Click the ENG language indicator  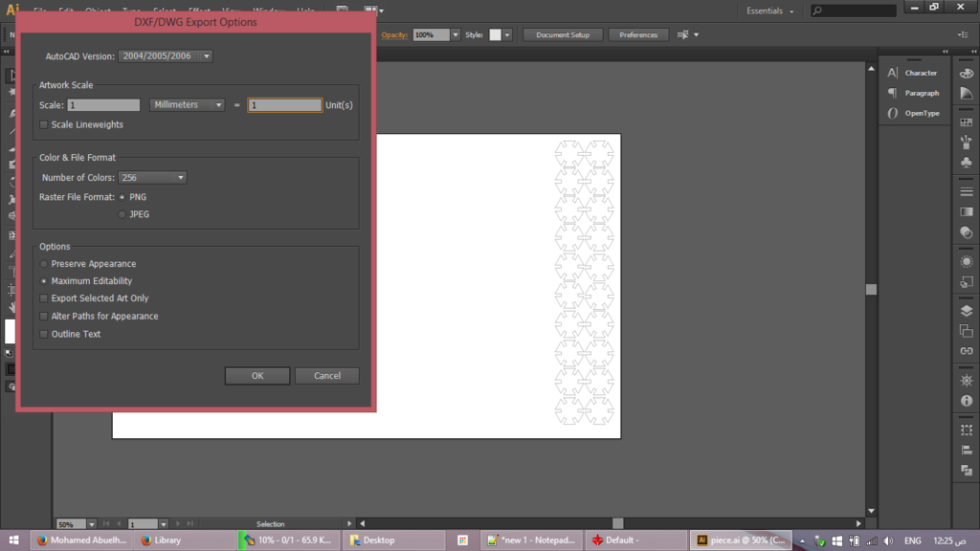click(x=912, y=540)
